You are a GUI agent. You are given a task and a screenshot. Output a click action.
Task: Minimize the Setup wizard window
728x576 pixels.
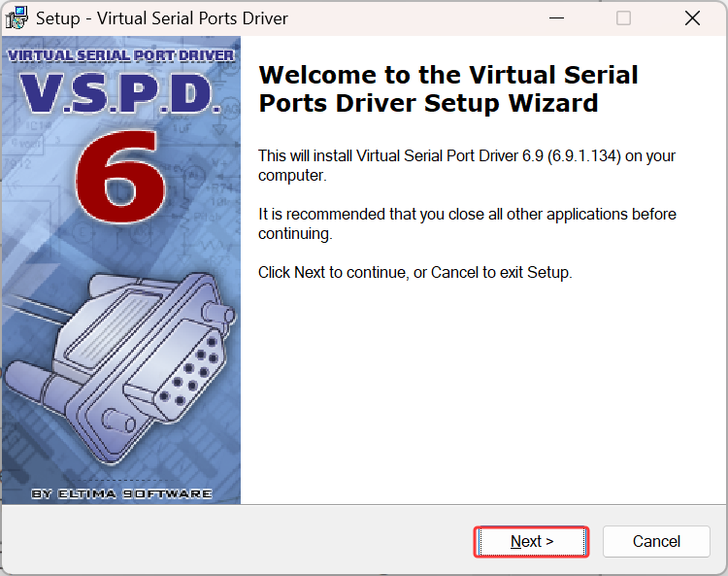click(x=556, y=18)
